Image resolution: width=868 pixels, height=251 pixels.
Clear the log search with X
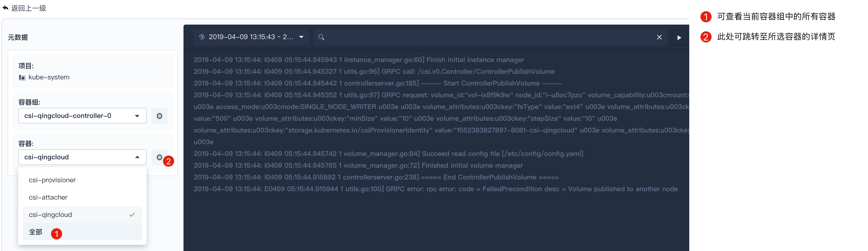pyautogui.click(x=659, y=37)
